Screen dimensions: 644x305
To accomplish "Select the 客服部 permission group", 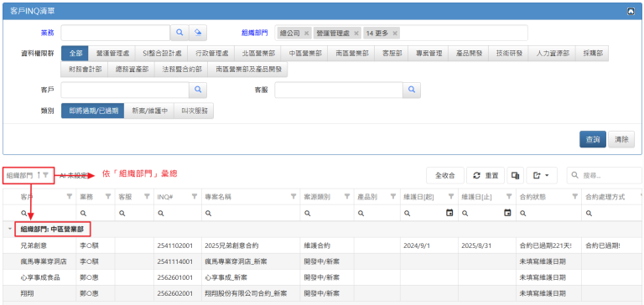I will click(x=392, y=54).
